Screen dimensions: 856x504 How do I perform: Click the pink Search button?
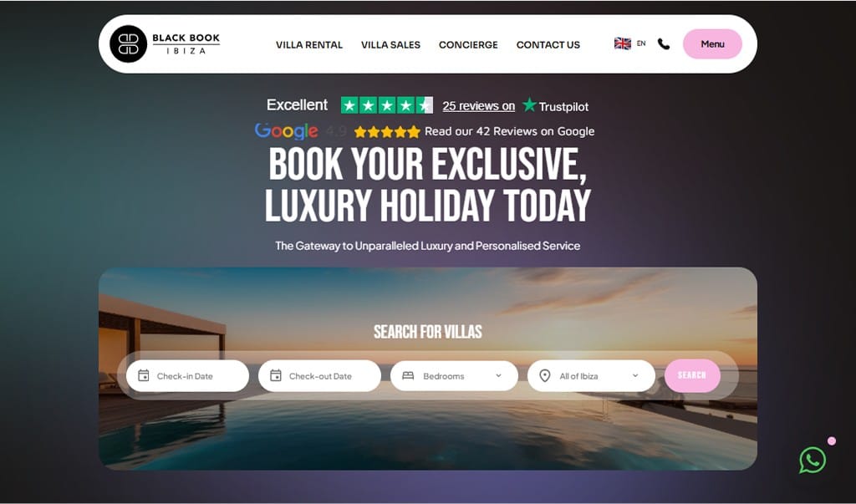click(x=692, y=375)
